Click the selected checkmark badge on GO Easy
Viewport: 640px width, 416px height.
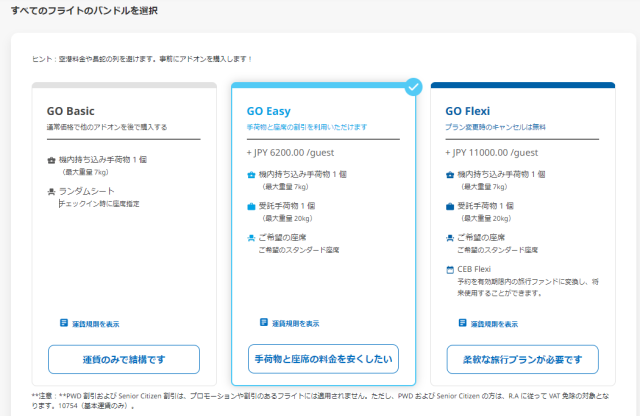(x=414, y=87)
